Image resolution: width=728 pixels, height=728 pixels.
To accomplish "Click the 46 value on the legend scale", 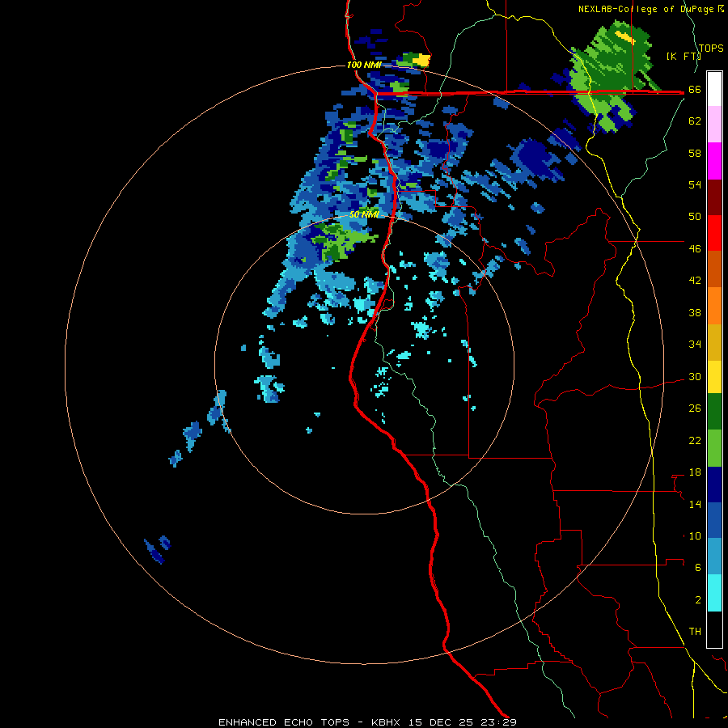I will 695,249.
